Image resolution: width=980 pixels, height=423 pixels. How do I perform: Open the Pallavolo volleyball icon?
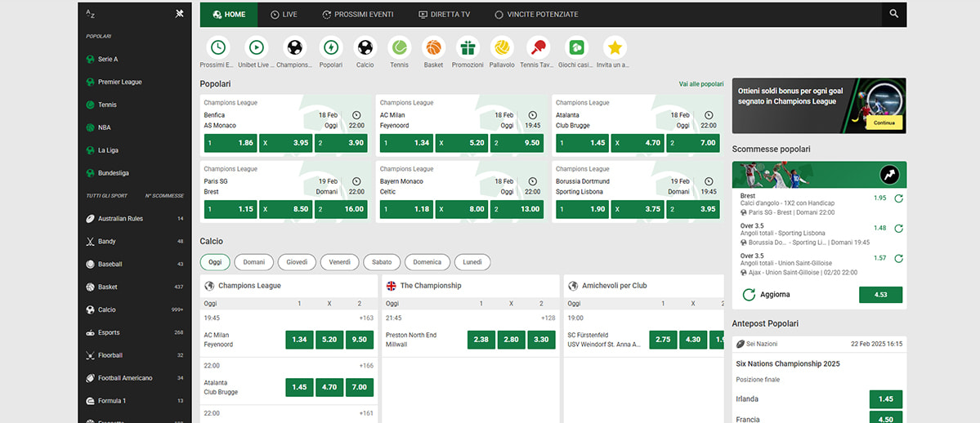[502, 47]
